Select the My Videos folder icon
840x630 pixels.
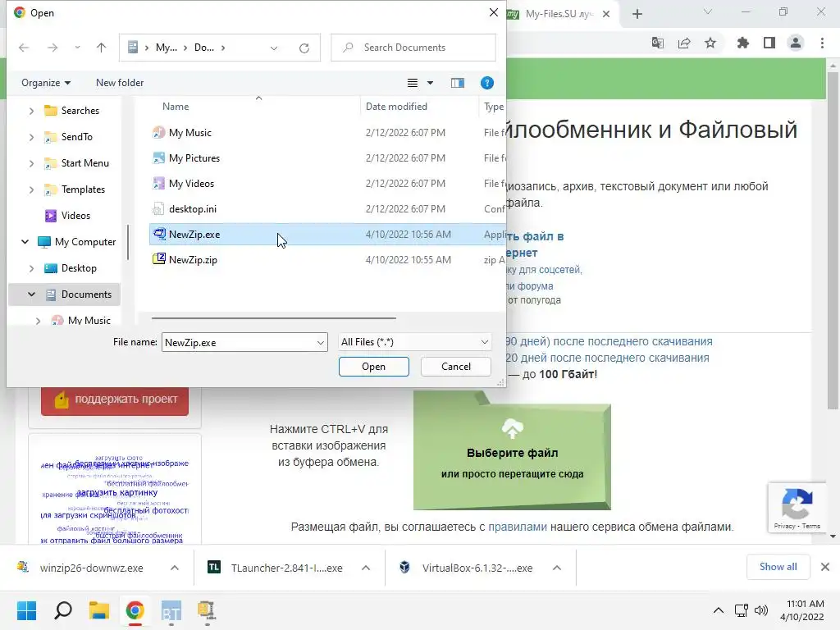(158, 183)
